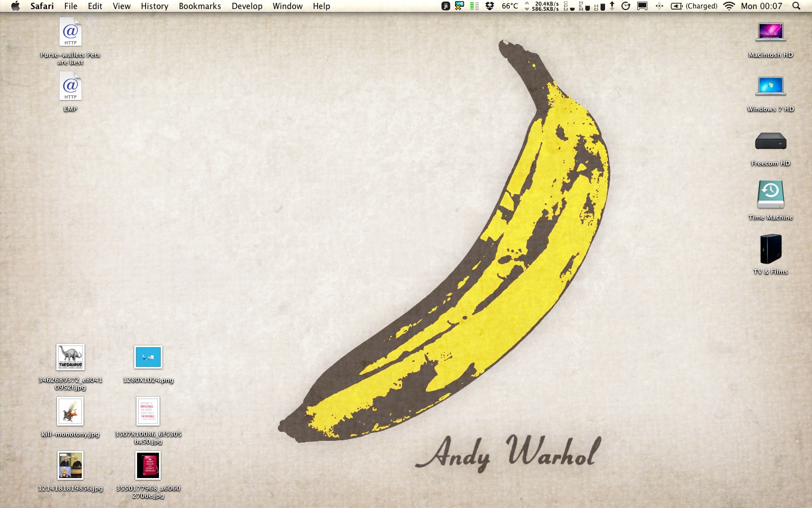This screenshot has width=812, height=508.
Task: Click the battery Charged status icon
Action: pyautogui.click(x=694, y=6)
